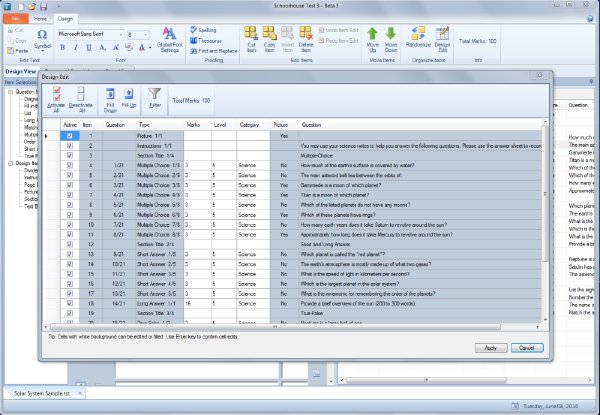Run the Spelling check
The width and height of the screenshot is (600, 415).
tap(204, 30)
